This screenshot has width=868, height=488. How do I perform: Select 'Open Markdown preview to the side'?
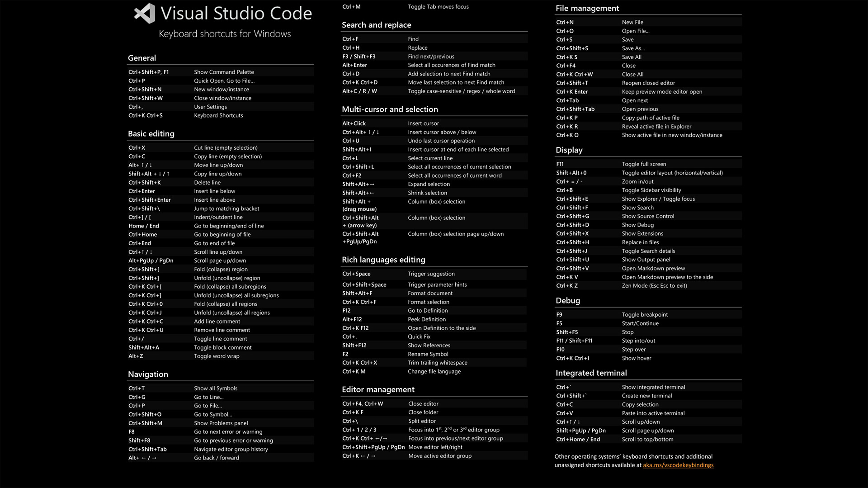click(667, 277)
